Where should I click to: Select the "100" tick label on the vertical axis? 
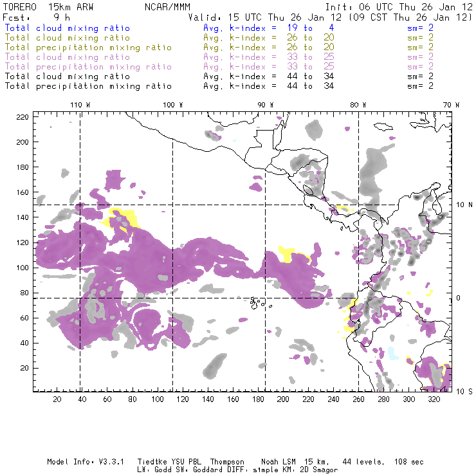(23, 268)
